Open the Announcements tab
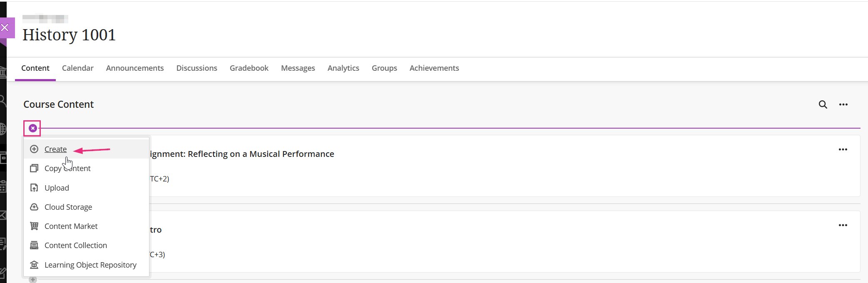The width and height of the screenshot is (868, 283). click(x=135, y=68)
